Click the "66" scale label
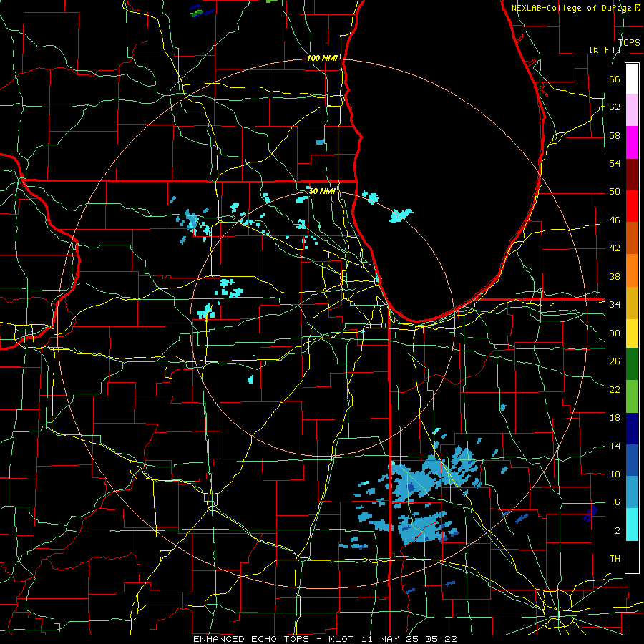The image size is (644, 644). click(x=615, y=79)
